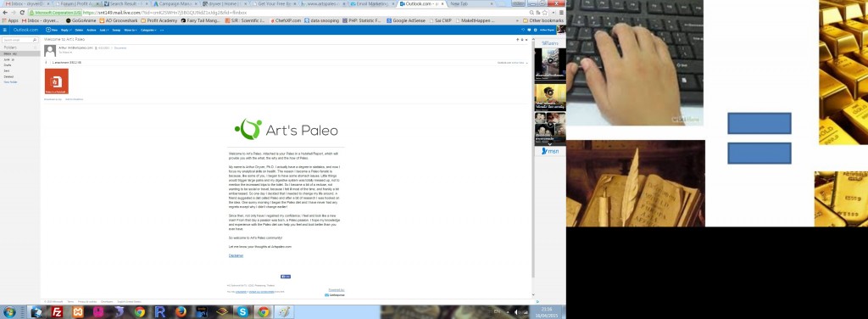Bookmark this page with the star icon
This screenshot has width=868, height=319.
coord(545,12)
